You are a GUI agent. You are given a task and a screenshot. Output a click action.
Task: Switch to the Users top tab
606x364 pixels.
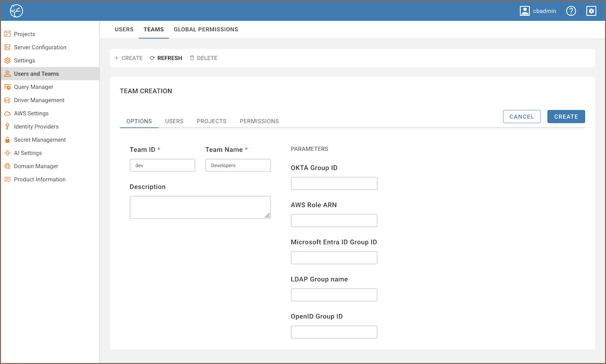(124, 30)
